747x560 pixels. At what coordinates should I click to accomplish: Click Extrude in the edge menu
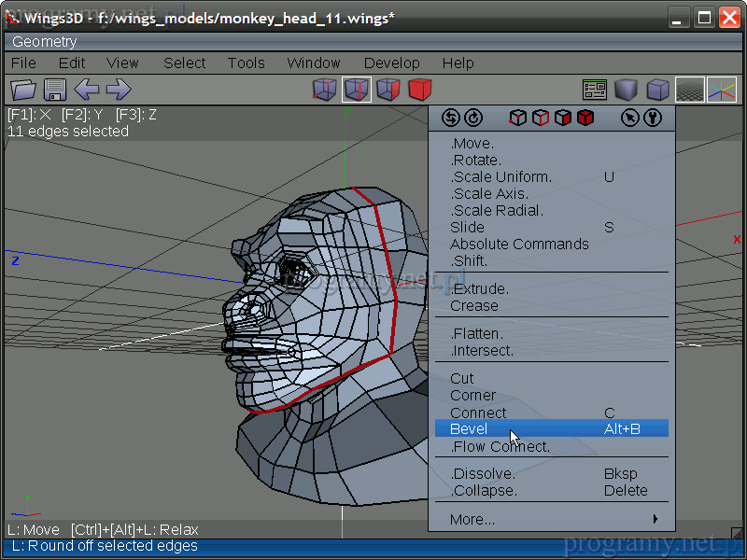479,289
